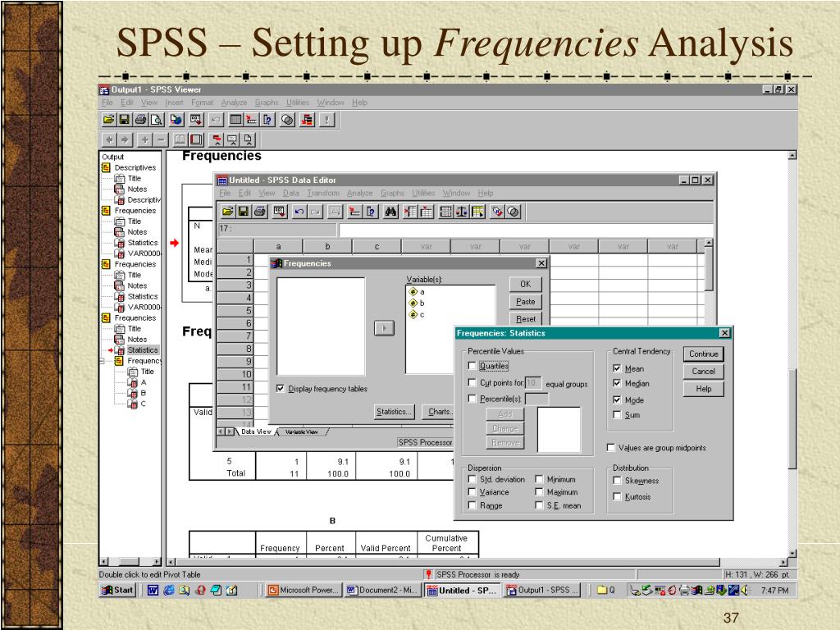Open Analyze menu in SPSS Viewer
This screenshot has width=840, height=630.
234,103
